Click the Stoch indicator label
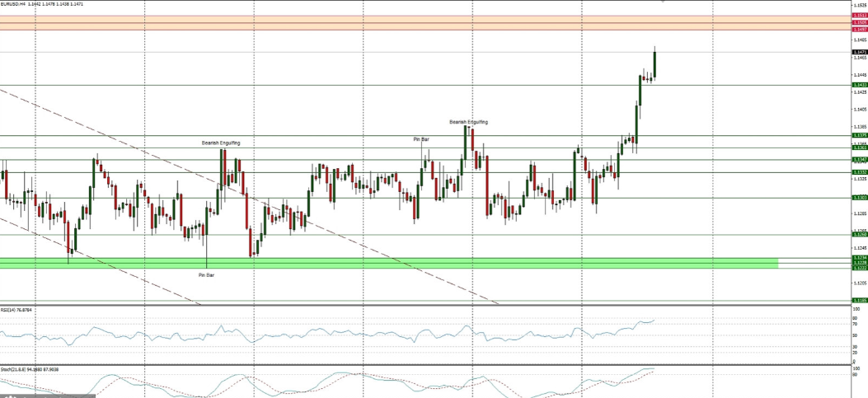The image size is (868, 398). point(21,368)
